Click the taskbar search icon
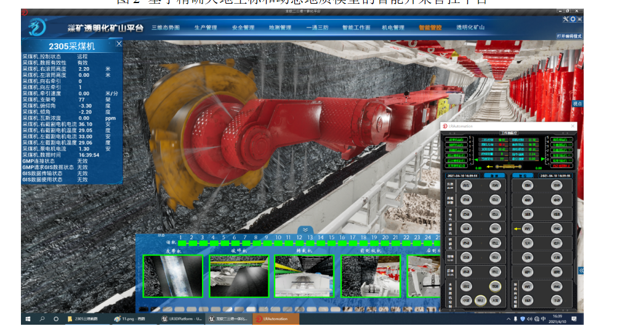This screenshot has height=326, width=644. coord(42,319)
